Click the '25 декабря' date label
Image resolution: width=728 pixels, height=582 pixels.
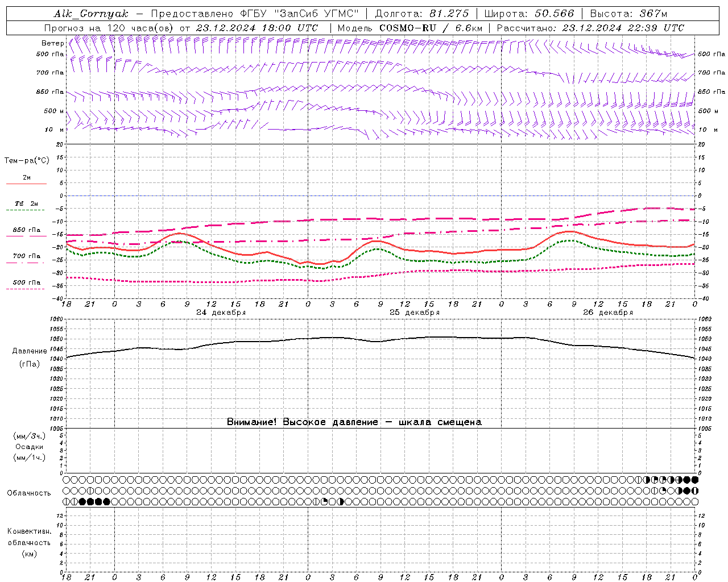pos(415,313)
